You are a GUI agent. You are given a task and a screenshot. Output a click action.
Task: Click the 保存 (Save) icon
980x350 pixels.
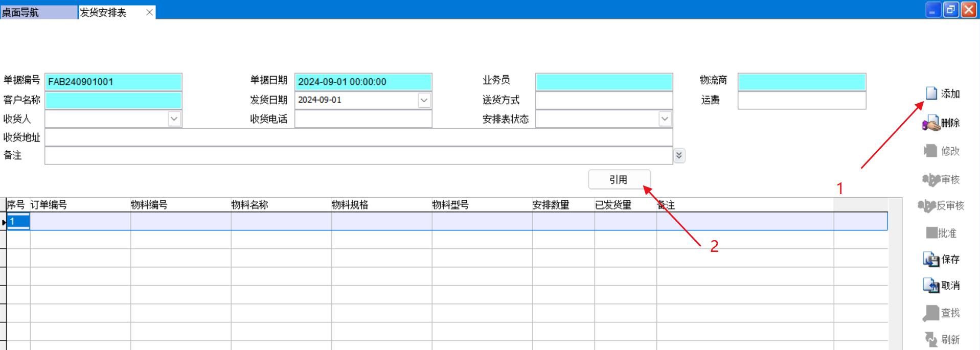[x=931, y=260]
